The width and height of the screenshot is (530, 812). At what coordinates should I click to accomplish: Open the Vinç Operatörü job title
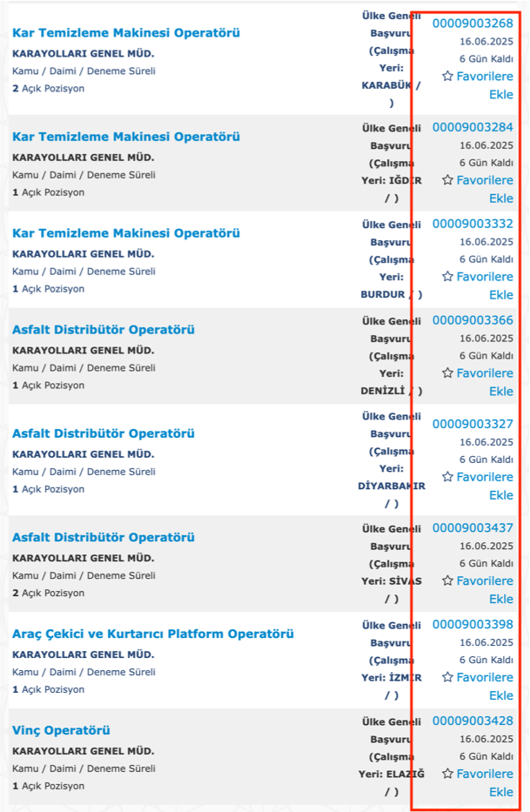tap(61, 730)
